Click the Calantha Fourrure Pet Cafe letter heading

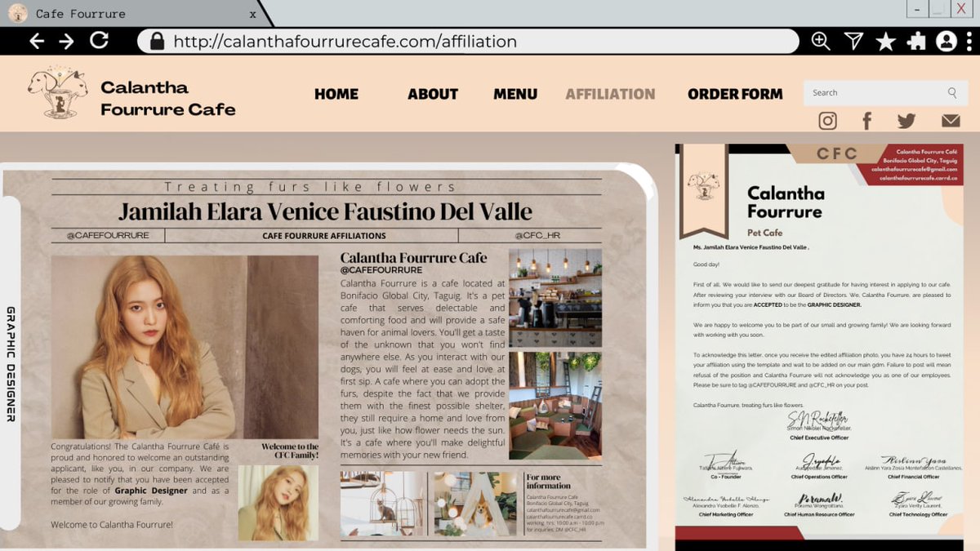click(786, 211)
